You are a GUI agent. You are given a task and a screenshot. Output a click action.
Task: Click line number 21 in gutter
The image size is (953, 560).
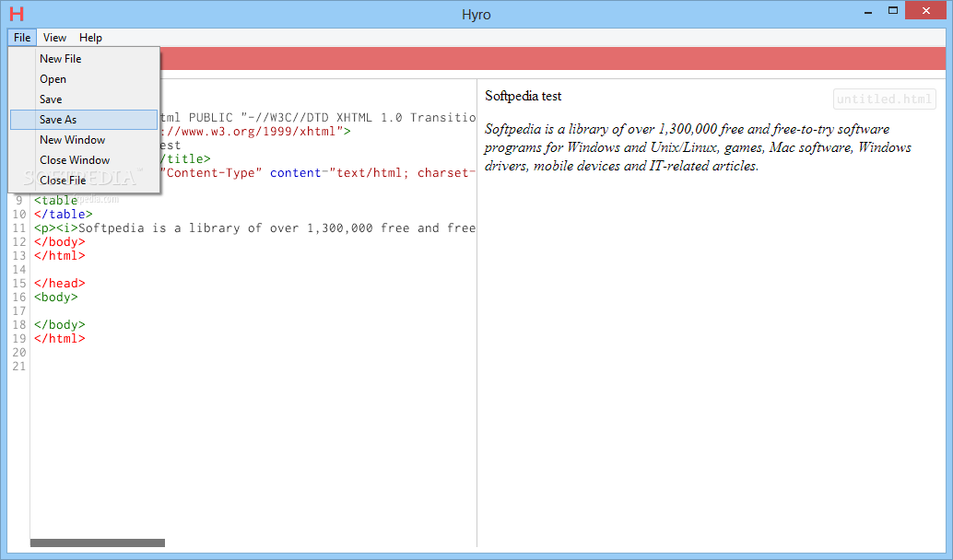18,367
